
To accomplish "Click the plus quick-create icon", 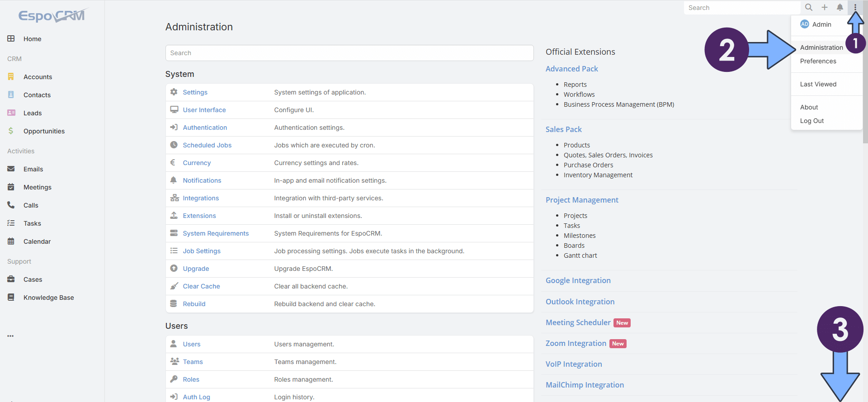I will click(x=825, y=7).
